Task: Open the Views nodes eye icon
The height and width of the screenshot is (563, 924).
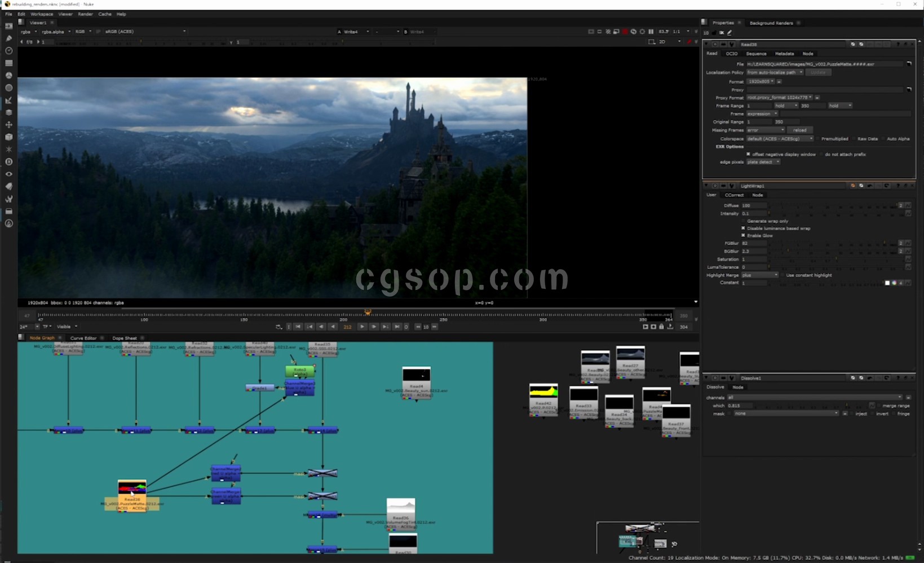Action: 8,174
